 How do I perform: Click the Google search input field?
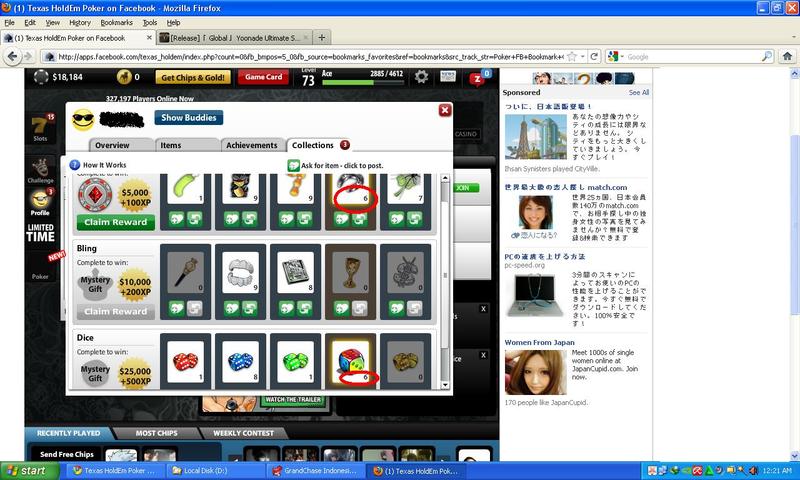pyautogui.click(x=693, y=57)
